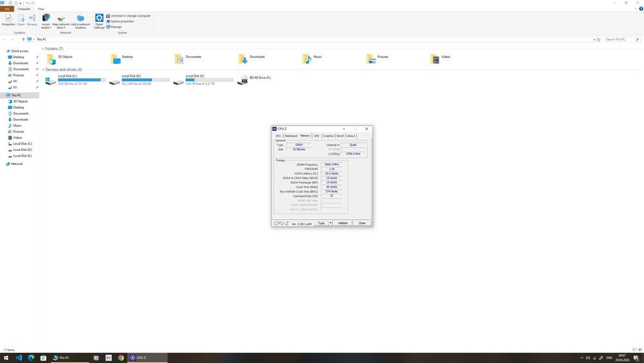Open Explorer help question mark icon
644x363 pixels.
coord(641,8)
